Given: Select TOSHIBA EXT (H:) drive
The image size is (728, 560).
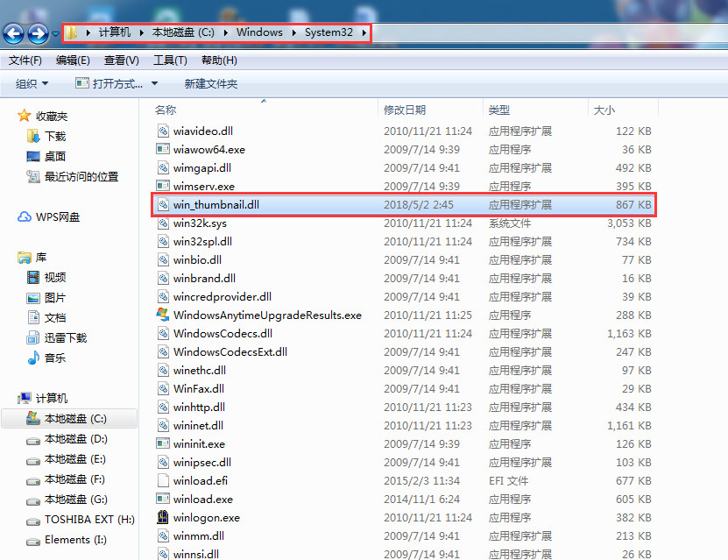Looking at the screenshot, I should (81, 520).
